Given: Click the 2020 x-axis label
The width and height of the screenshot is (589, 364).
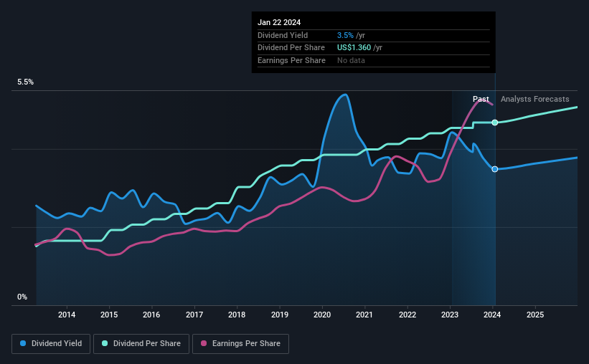Looking at the screenshot, I should [x=322, y=315].
